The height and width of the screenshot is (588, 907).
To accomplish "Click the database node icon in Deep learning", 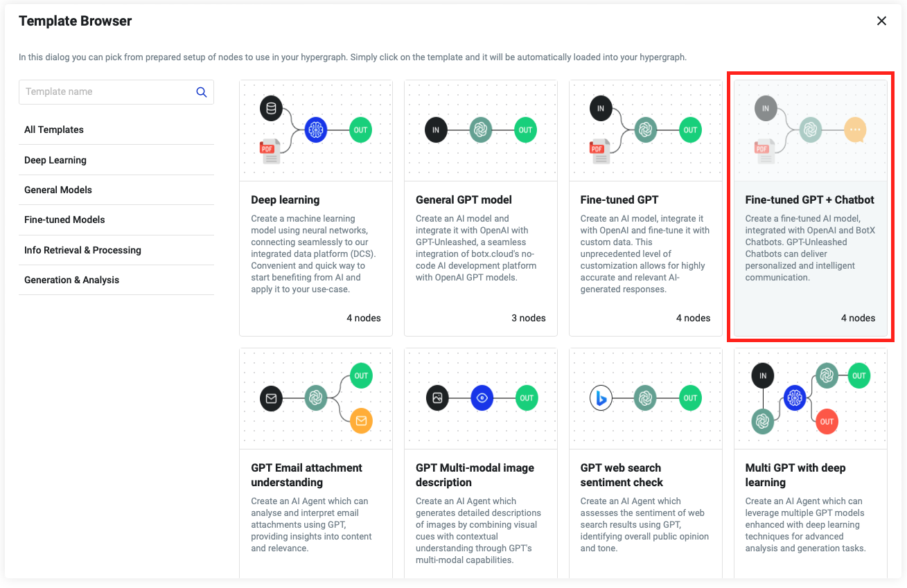I will pyautogui.click(x=271, y=109).
